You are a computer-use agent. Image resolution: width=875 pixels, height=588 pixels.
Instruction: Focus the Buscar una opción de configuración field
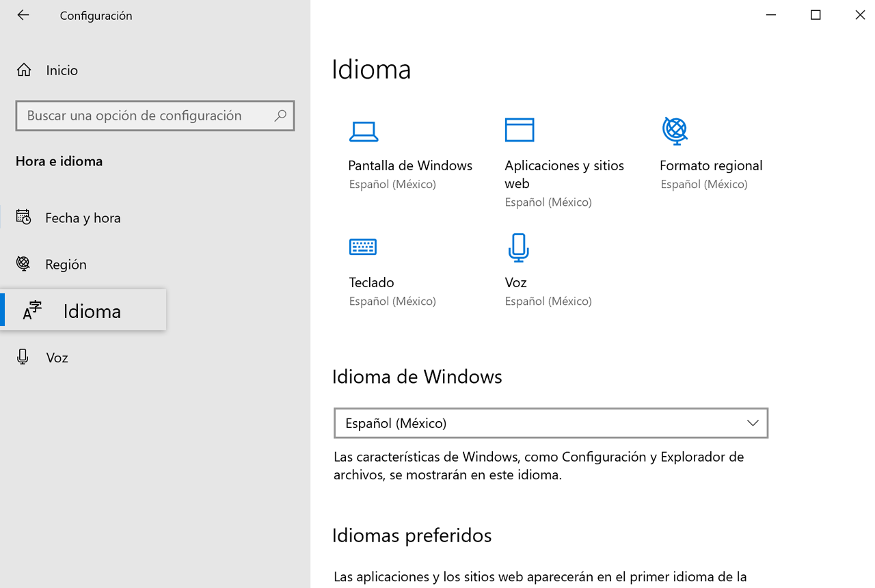click(155, 116)
